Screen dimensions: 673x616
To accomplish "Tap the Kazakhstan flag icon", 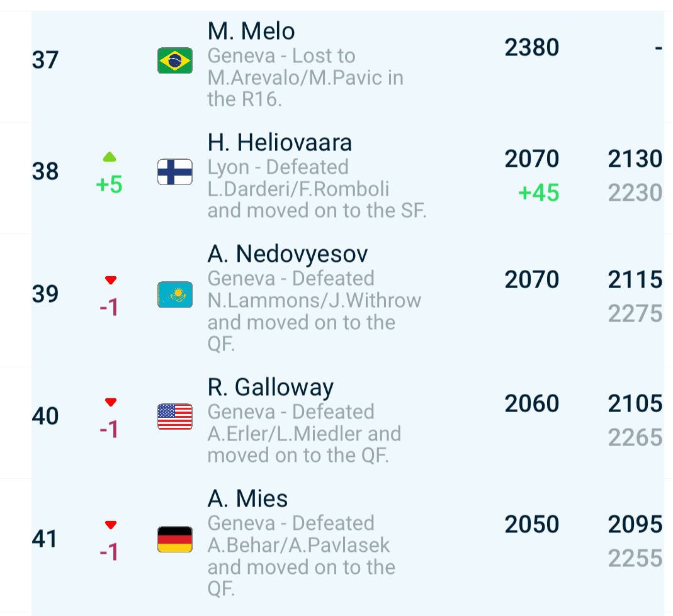I will [x=174, y=294].
